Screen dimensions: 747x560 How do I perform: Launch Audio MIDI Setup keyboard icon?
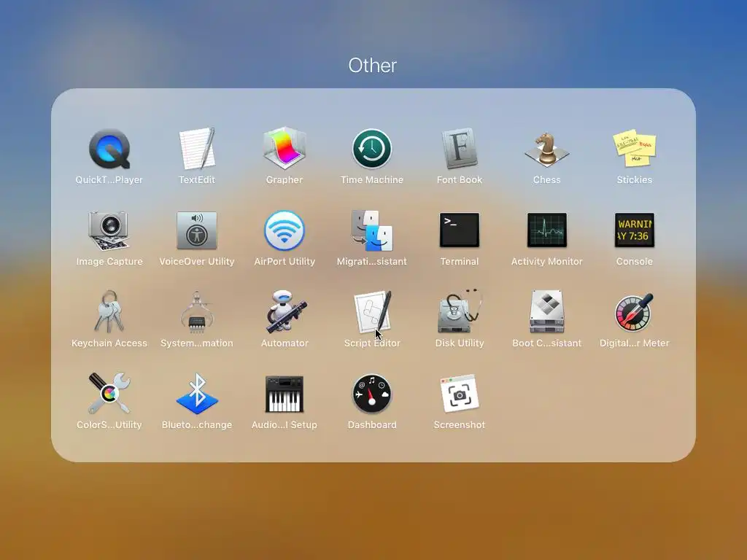tap(285, 394)
